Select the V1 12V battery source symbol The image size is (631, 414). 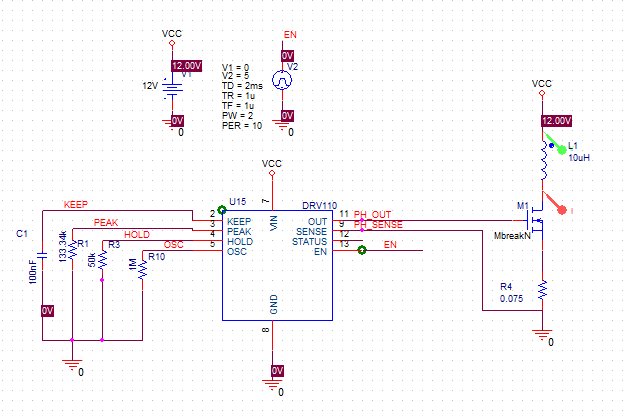[x=172, y=88]
